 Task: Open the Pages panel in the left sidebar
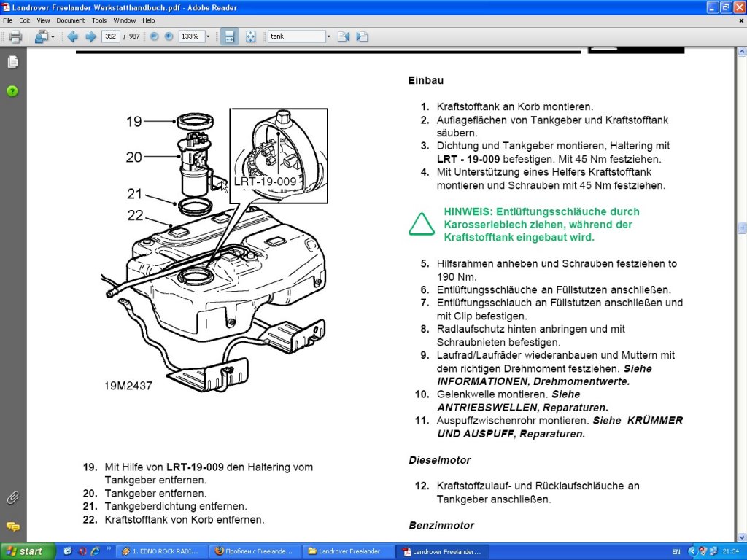(12, 63)
